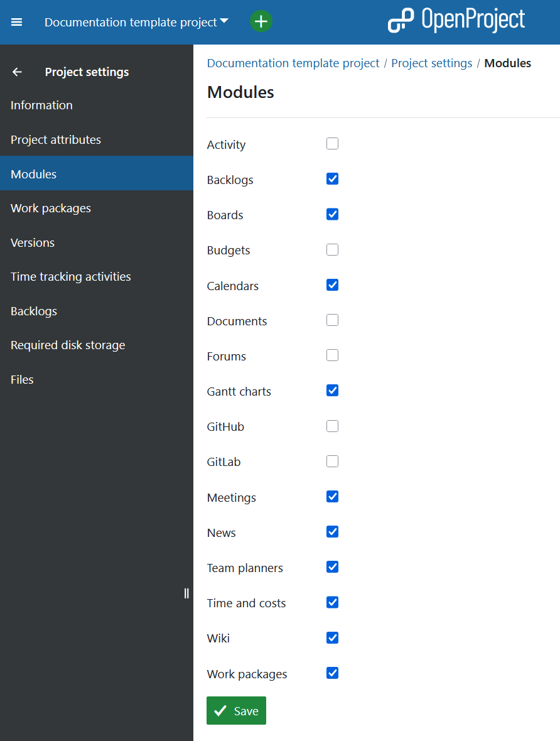Open the hamburger main menu icon
This screenshot has height=741, width=560.
point(16,22)
